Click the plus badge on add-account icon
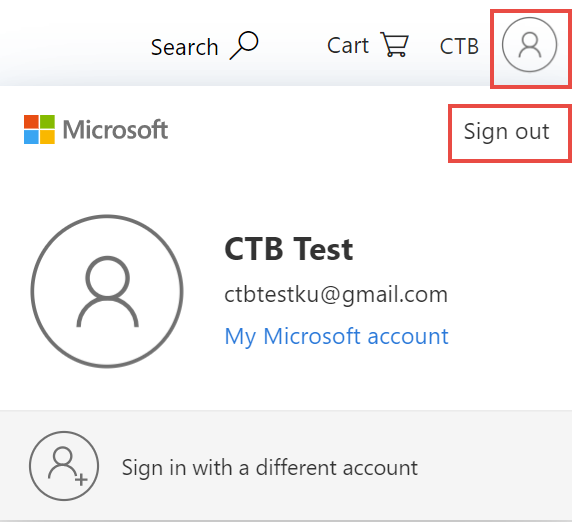The image size is (572, 522). 81,479
